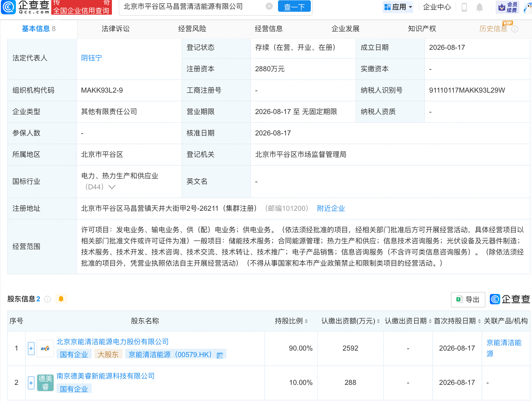532x401 pixels.
Task: Go to the 知识产权 tab
Action: (422, 29)
